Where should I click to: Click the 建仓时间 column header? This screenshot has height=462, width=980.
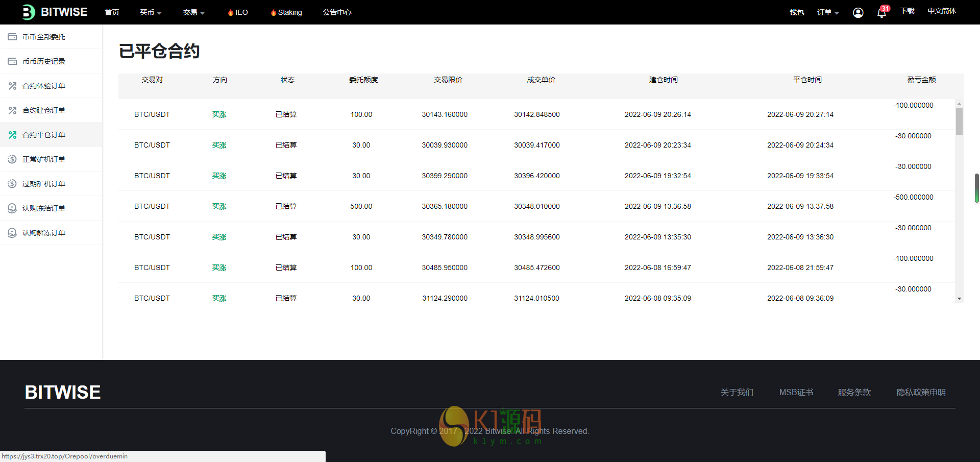tap(664, 80)
